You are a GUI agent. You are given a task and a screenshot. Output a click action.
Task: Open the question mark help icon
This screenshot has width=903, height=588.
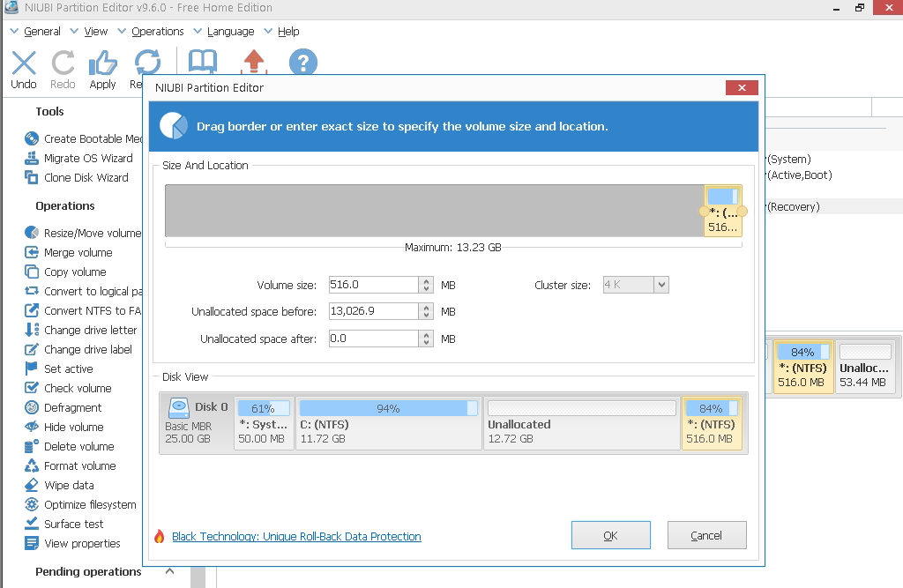(302, 63)
